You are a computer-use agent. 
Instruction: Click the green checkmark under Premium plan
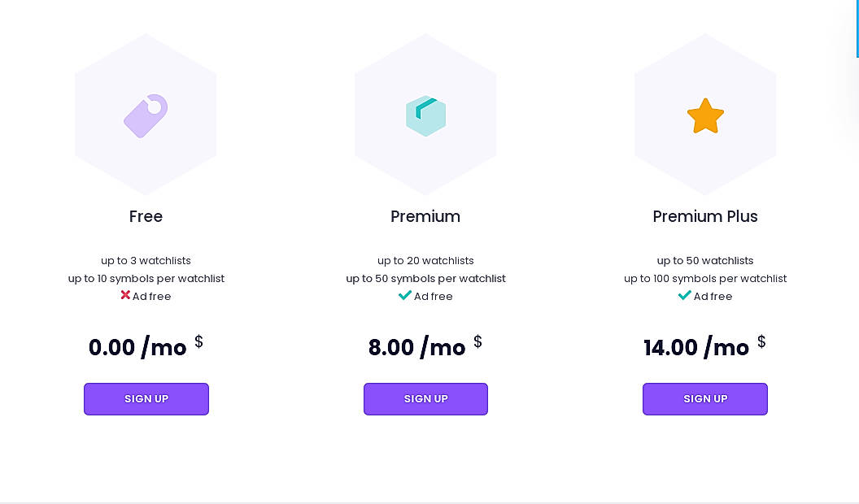pos(405,295)
